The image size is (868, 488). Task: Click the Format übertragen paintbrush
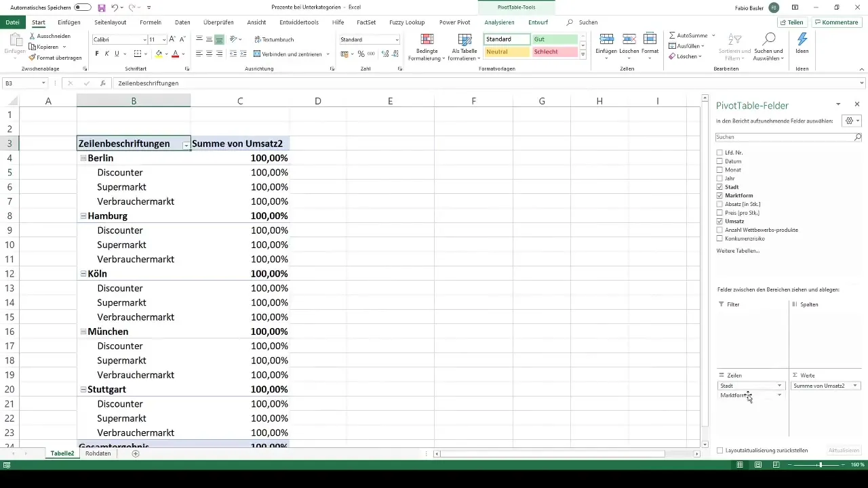point(33,58)
